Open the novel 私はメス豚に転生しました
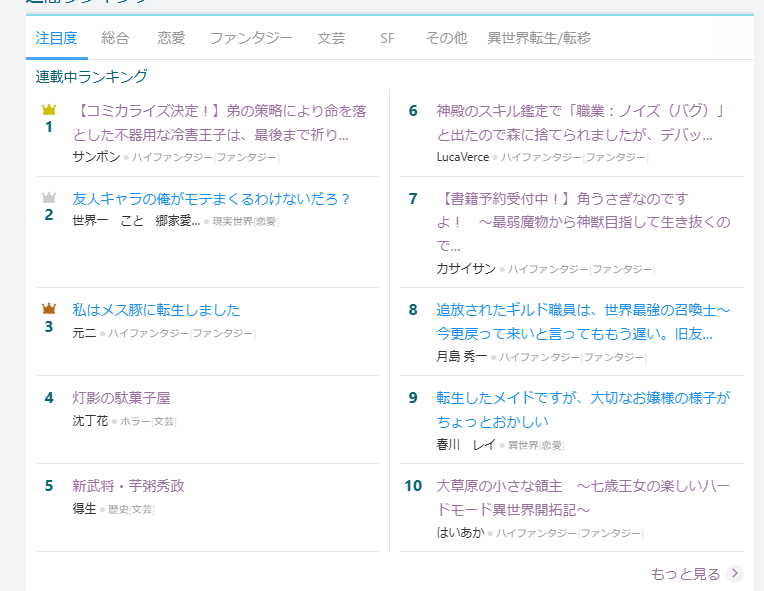Screen dimensions: 764x591 click(156, 310)
